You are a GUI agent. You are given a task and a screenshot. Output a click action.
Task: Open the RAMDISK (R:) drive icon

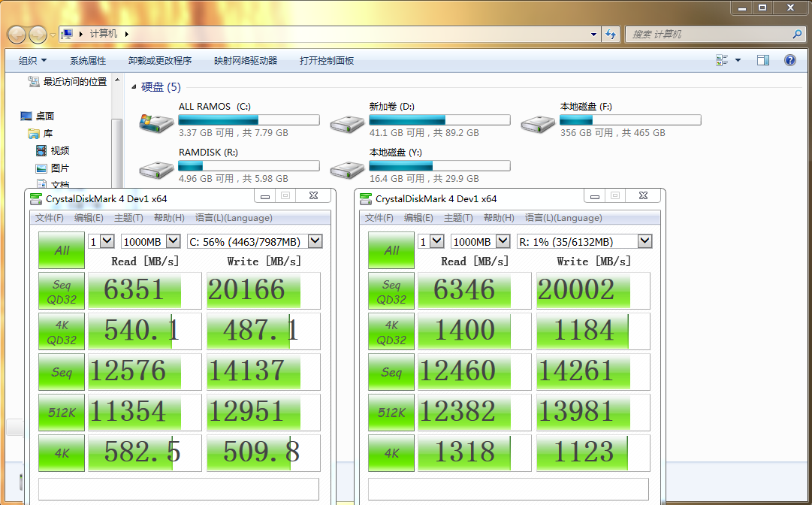(156, 169)
